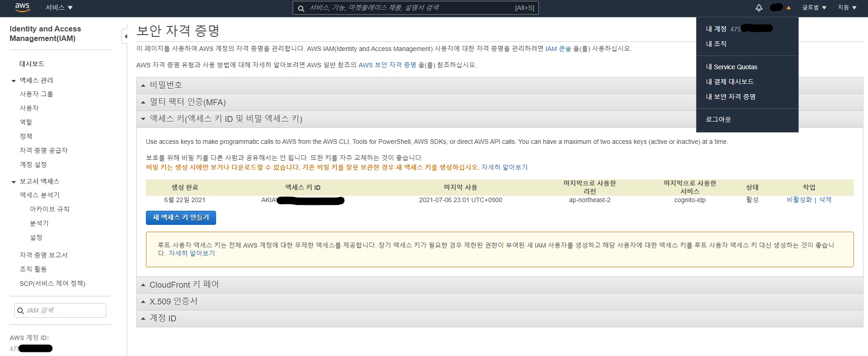Click the IAM search magnifier icon
The height and width of the screenshot is (356, 868).
click(x=21, y=310)
